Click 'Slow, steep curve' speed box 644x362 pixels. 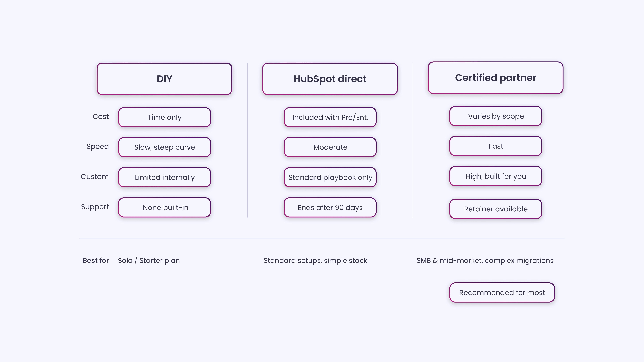165,147
